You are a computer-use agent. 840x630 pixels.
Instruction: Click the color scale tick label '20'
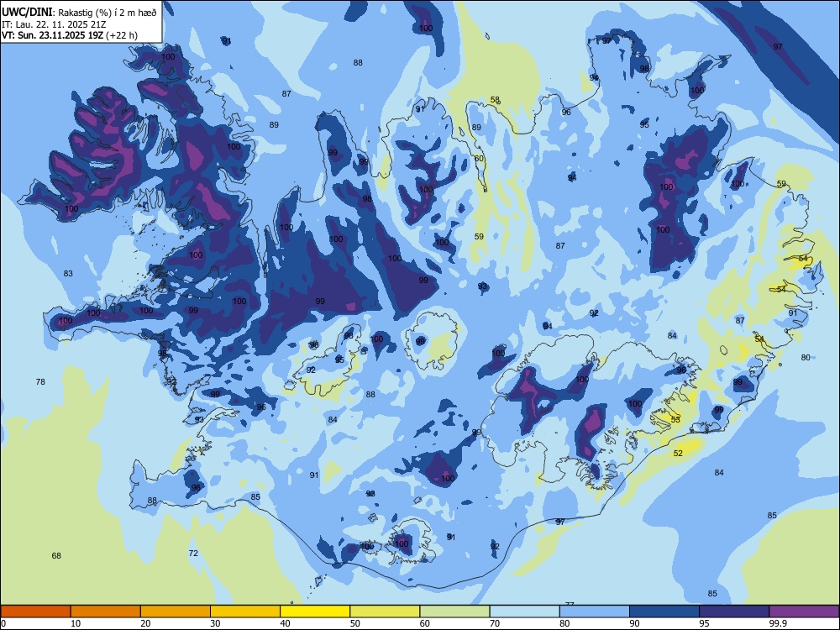(x=145, y=623)
